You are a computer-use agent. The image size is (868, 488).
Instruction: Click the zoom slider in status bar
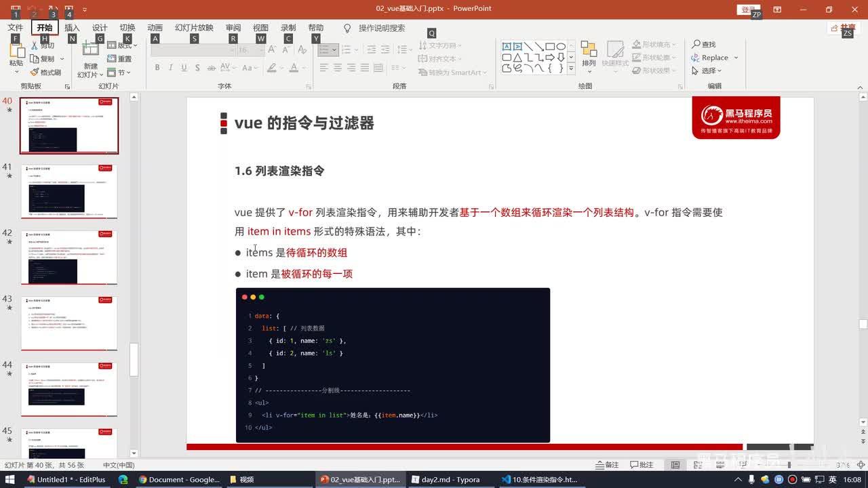pyautogui.click(x=789, y=465)
